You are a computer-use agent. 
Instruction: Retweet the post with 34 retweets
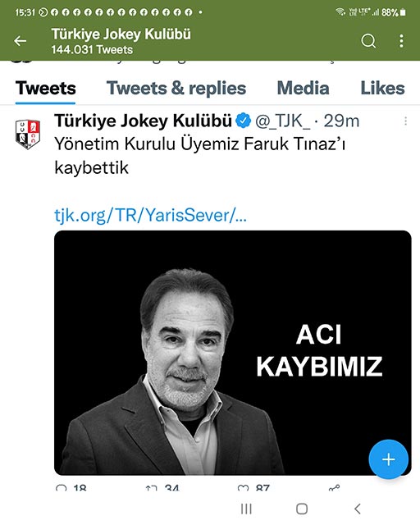(x=152, y=487)
